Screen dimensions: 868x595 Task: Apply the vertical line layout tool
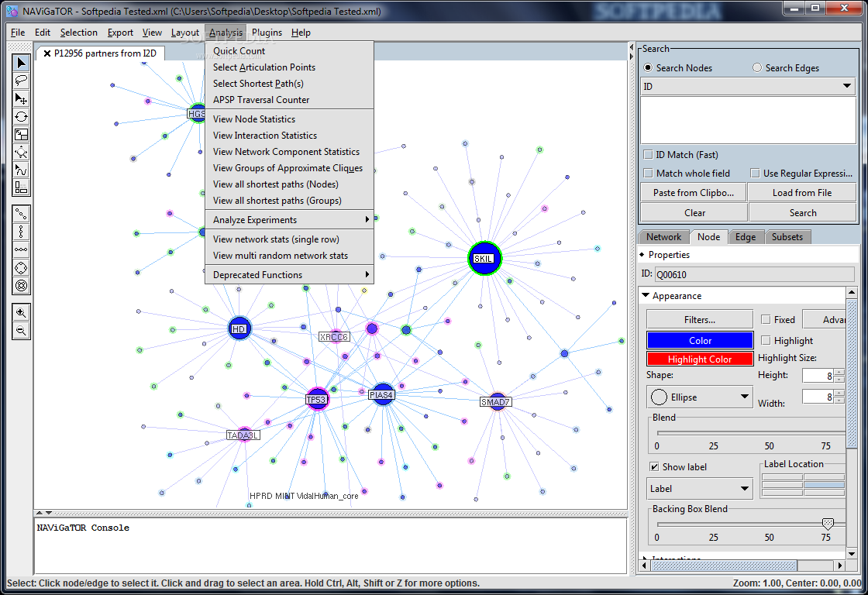tap(21, 232)
